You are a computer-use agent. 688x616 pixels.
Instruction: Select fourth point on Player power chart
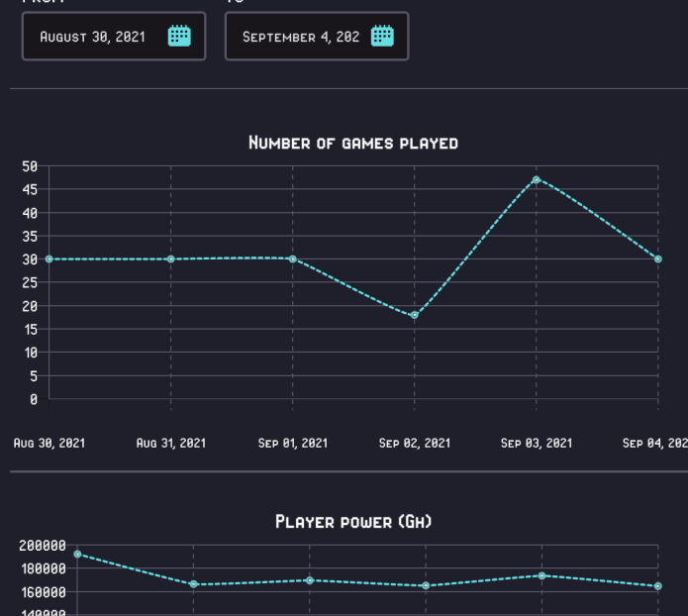(426, 585)
